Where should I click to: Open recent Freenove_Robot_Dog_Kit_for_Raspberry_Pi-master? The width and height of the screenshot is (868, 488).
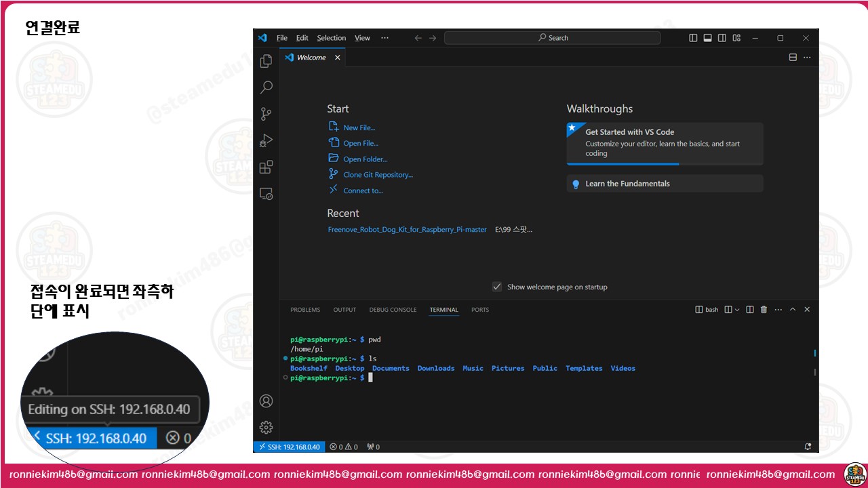(x=407, y=230)
